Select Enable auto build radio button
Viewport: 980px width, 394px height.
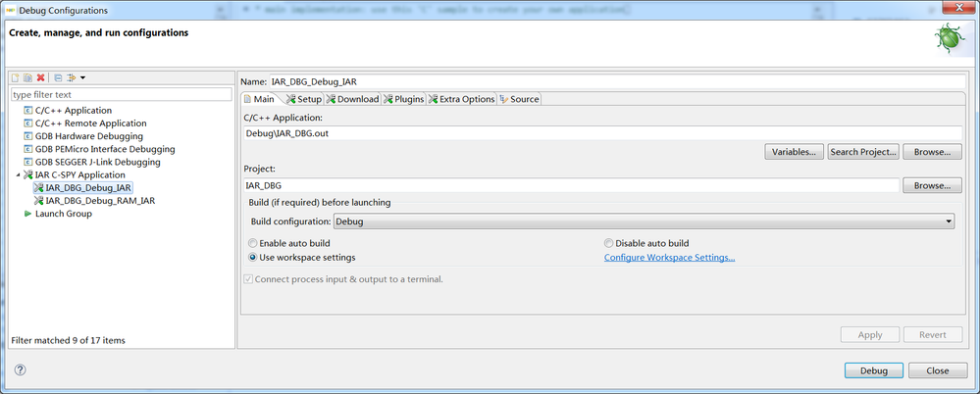click(252, 243)
